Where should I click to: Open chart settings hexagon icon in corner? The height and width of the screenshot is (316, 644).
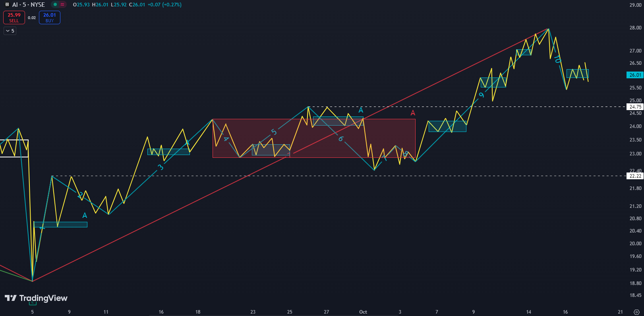click(x=636, y=312)
